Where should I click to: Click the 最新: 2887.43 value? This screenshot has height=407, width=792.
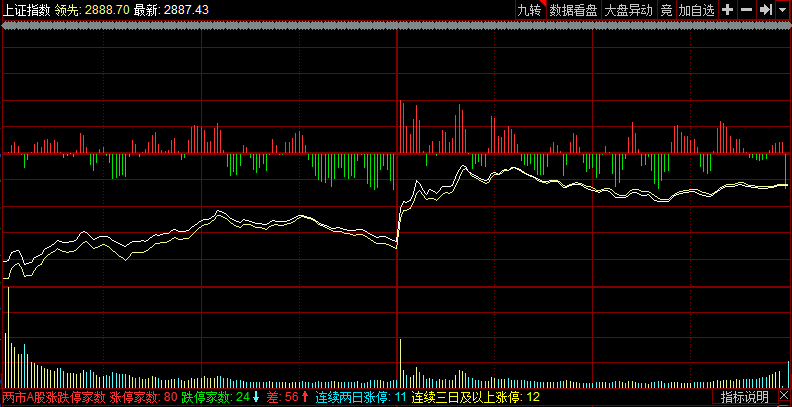[x=171, y=10]
